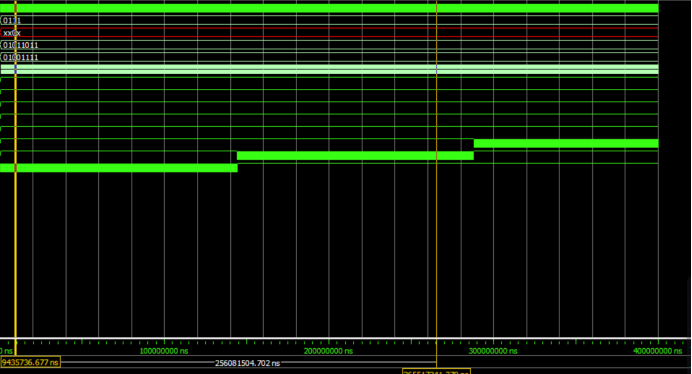Click the middle high pulse under the secondary marker
The image size is (692, 374).
point(355,155)
